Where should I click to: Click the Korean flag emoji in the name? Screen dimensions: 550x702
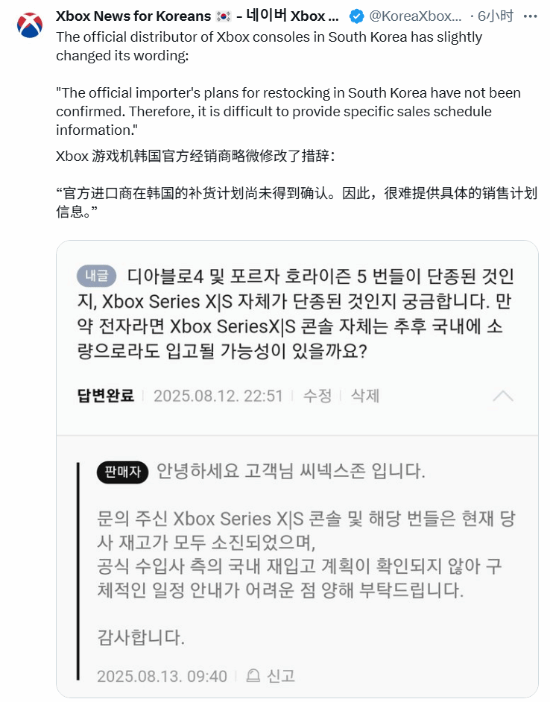coord(223,17)
